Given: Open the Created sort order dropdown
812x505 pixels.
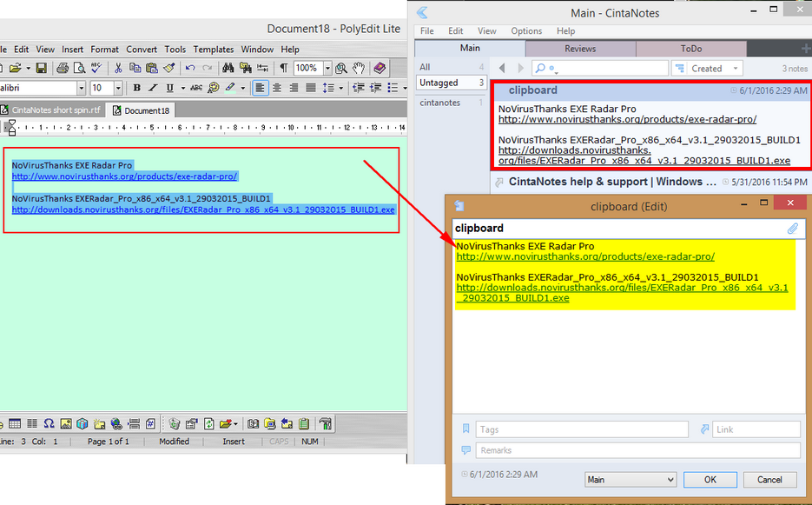Looking at the screenshot, I should (708, 68).
